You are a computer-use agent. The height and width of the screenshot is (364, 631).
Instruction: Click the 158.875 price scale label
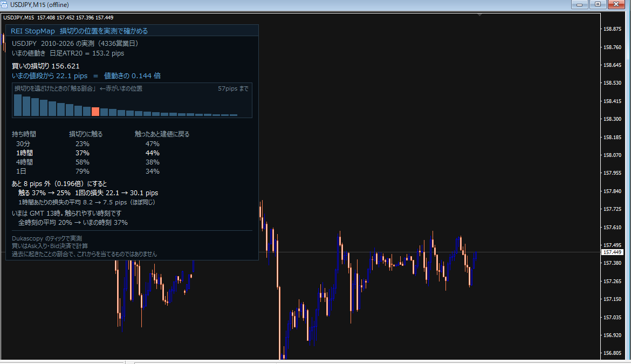(x=612, y=29)
